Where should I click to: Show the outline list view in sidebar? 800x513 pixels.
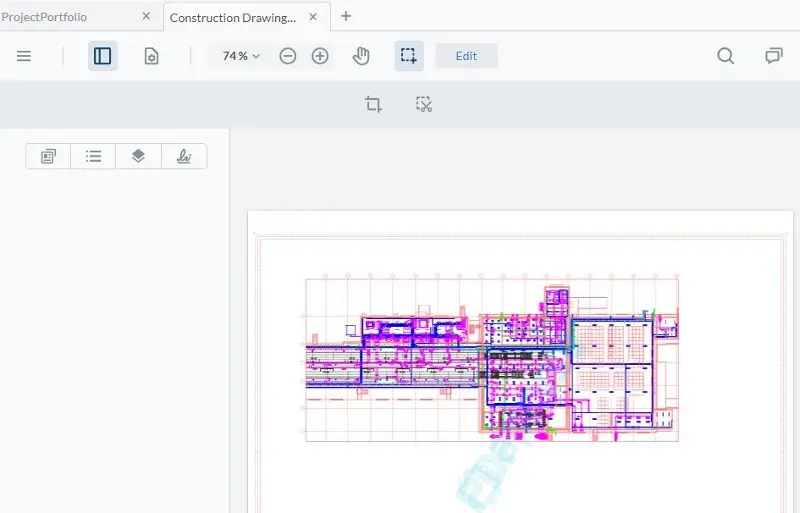click(93, 156)
